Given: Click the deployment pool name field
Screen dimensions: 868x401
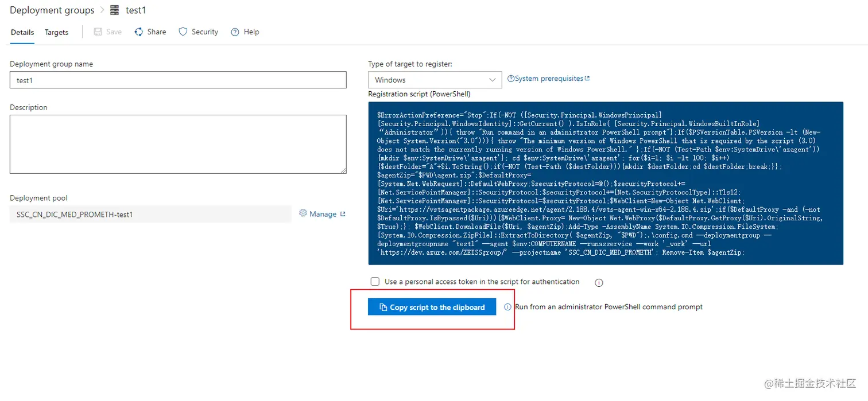Looking at the screenshot, I should click(x=150, y=215).
